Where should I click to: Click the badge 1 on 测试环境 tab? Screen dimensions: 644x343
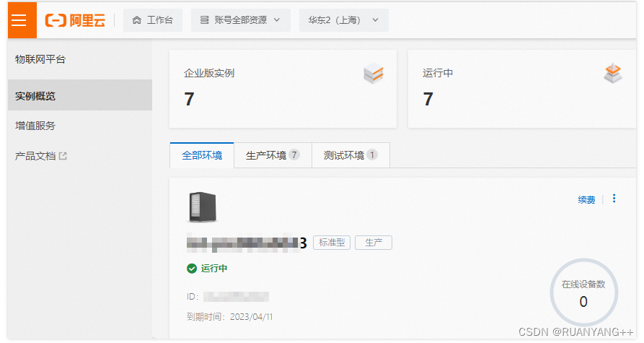point(372,155)
